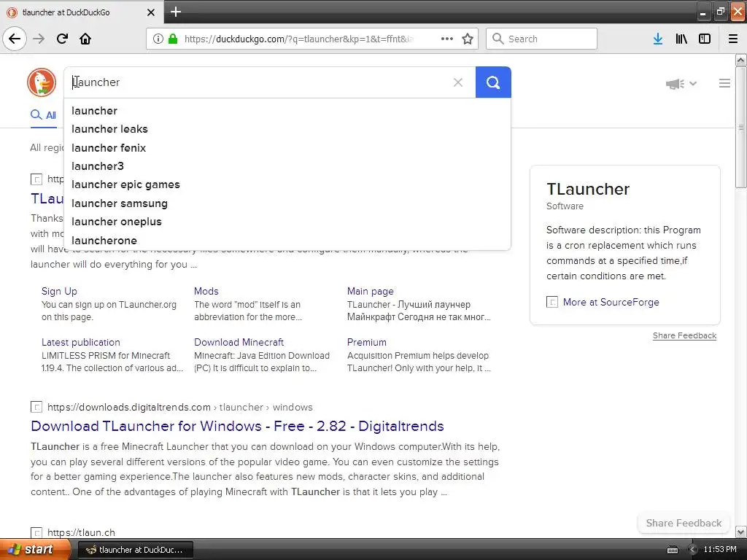Close the tlauncher at DuckDuckGo tab
Viewport: 747px width, 560px height.
pos(150,12)
